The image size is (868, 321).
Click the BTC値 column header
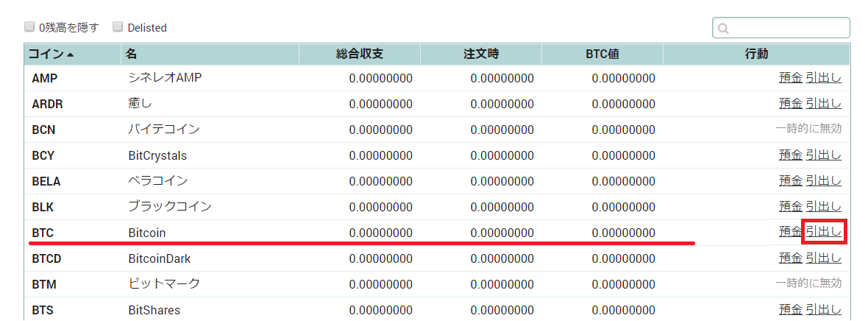click(x=602, y=54)
